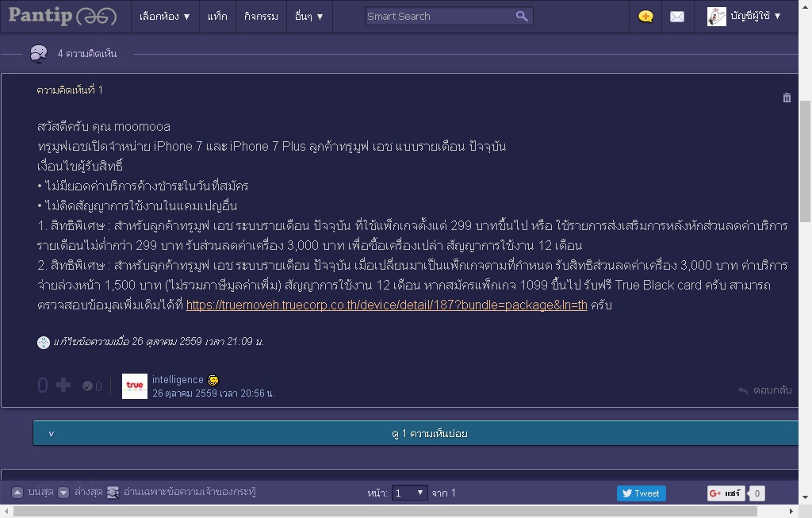Click the horizontal scrollbar thumb
Viewport: 812px width, 518px height.
tap(385, 512)
